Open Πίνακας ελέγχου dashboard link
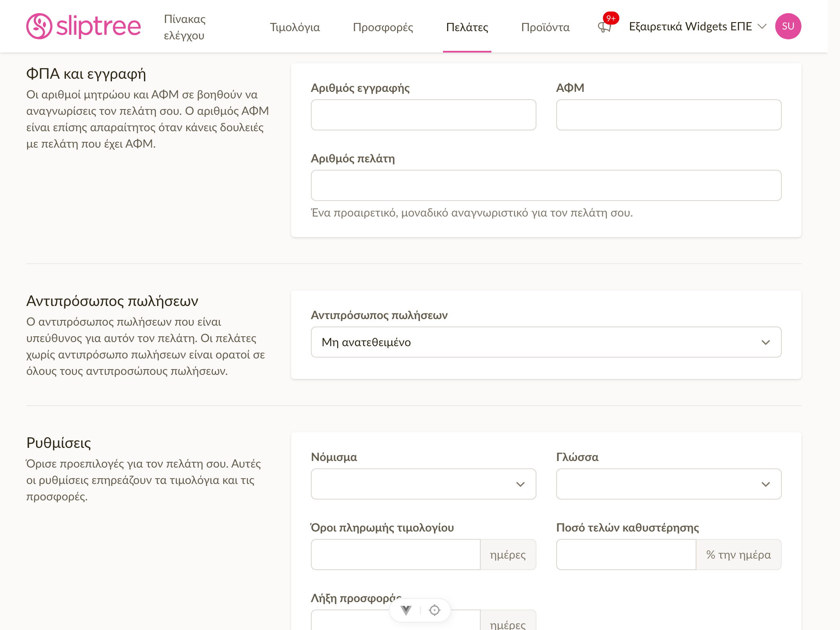840x630 pixels. click(x=185, y=27)
